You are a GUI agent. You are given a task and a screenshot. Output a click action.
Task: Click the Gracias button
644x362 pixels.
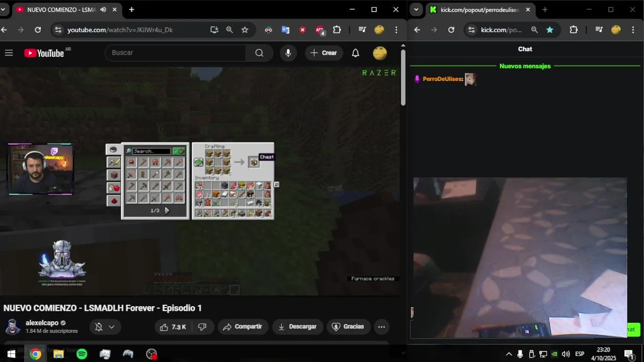point(348,327)
